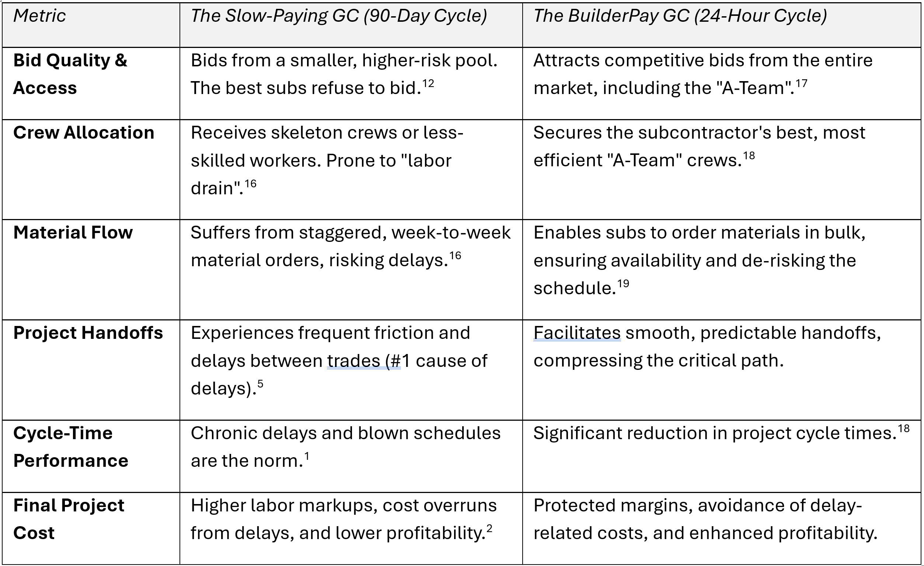Click the underlined word "Facilitates"
The width and height of the screenshot is (924, 566).
tap(577, 333)
